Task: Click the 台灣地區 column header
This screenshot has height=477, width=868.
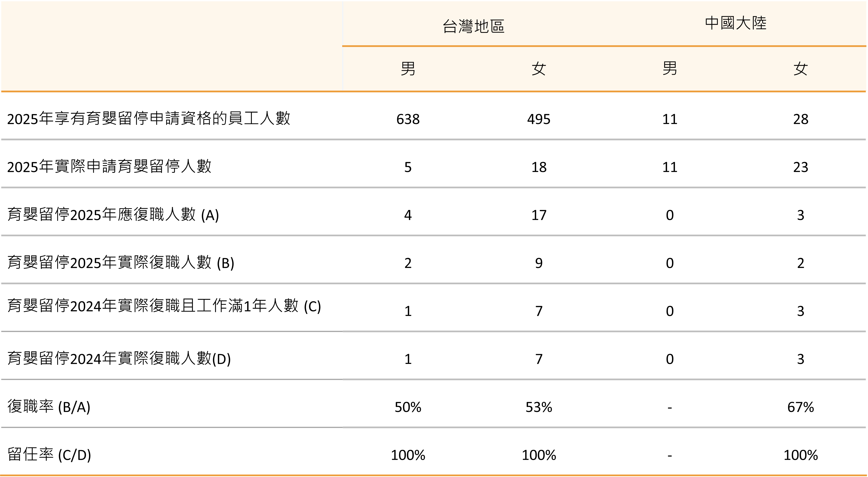Action: pyautogui.click(x=473, y=26)
